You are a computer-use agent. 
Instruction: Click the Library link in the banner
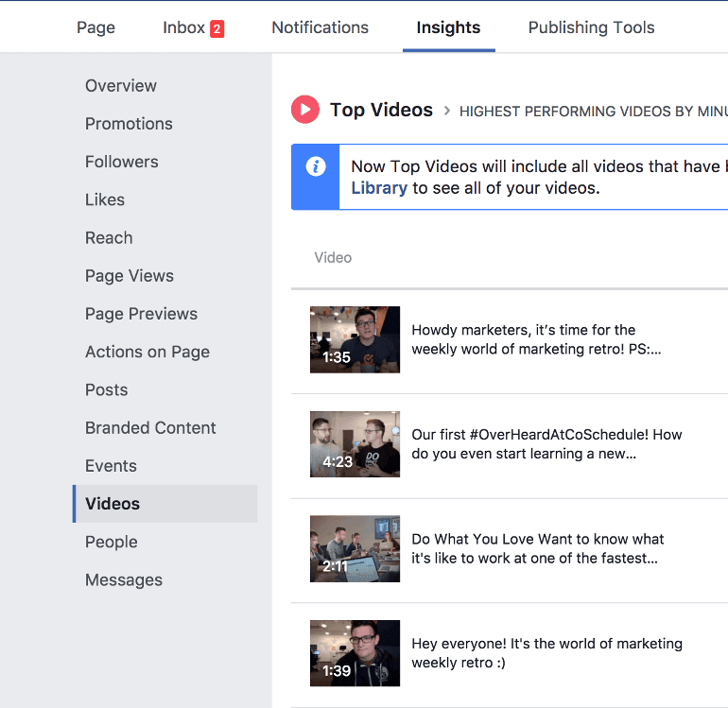point(379,188)
